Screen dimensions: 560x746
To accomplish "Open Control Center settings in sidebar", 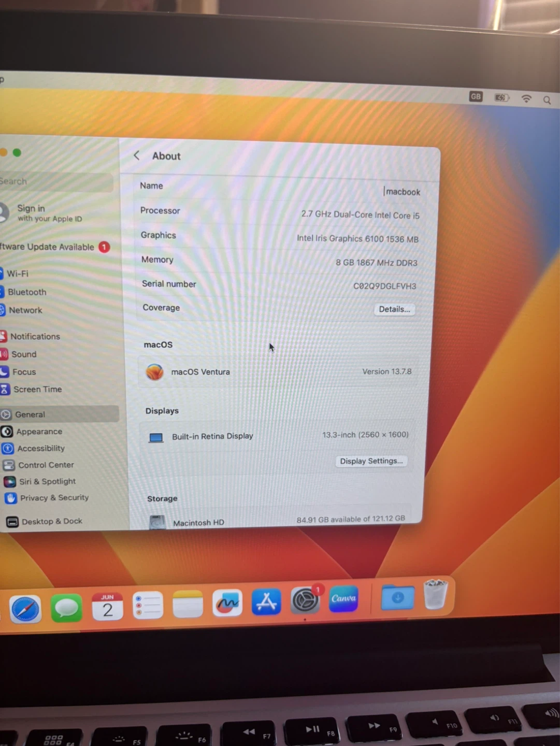I will 46,465.
